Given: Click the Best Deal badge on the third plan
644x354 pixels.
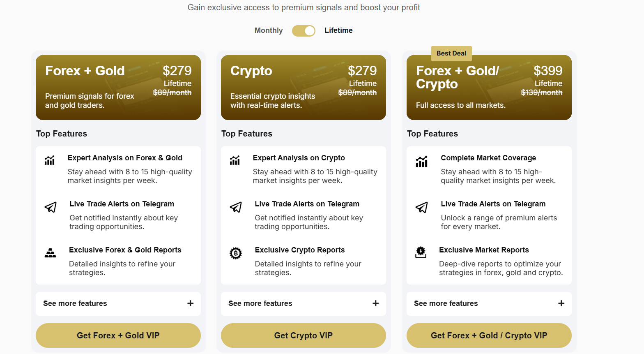Looking at the screenshot, I should click(x=451, y=53).
